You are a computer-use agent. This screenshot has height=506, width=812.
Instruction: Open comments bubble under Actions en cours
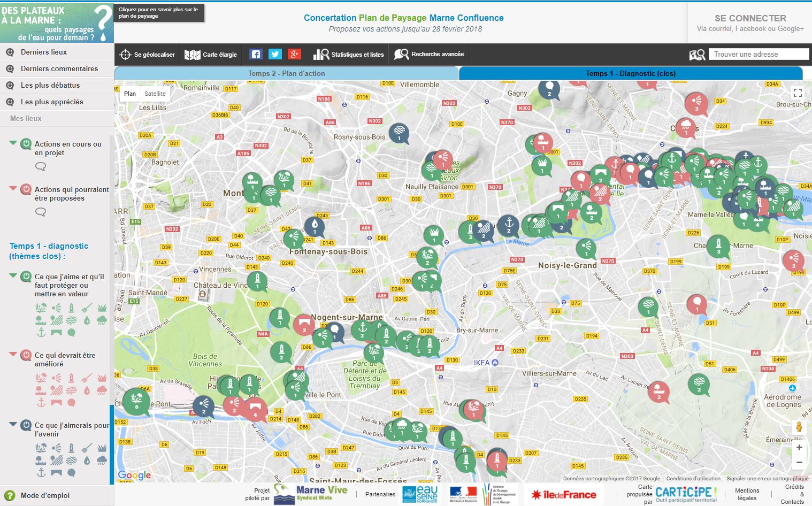(41, 166)
